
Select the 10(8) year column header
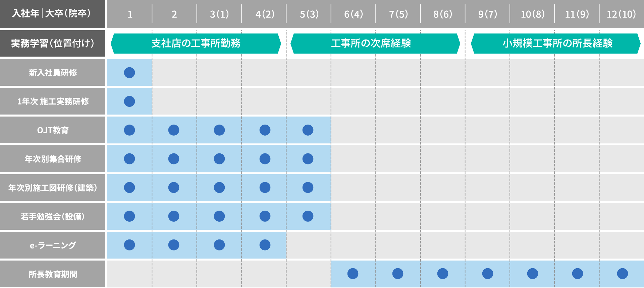click(x=533, y=14)
